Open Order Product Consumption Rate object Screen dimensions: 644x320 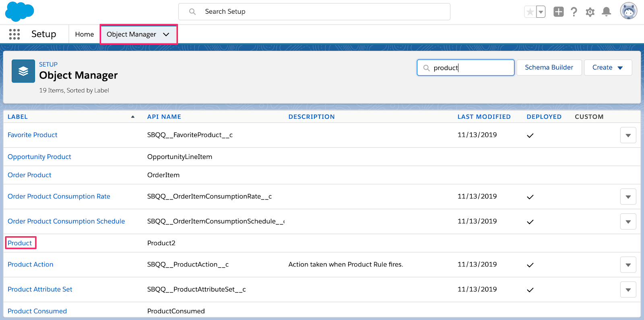tap(59, 196)
